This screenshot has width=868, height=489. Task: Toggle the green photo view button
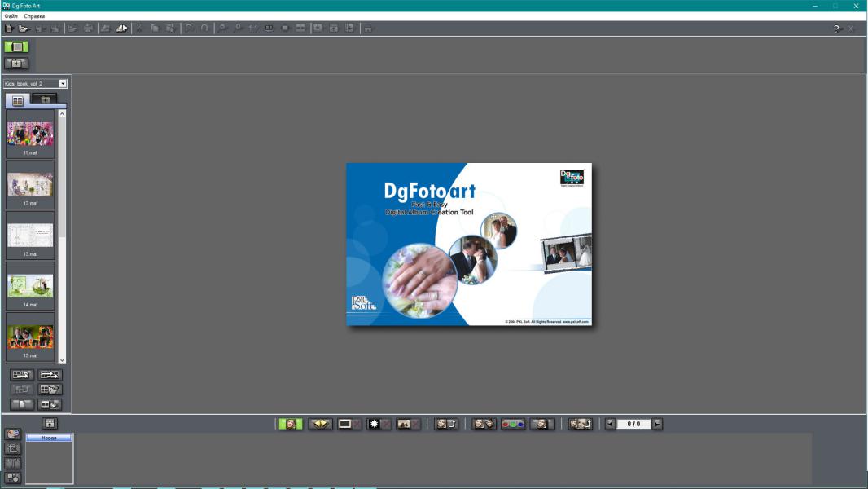point(291,424)
